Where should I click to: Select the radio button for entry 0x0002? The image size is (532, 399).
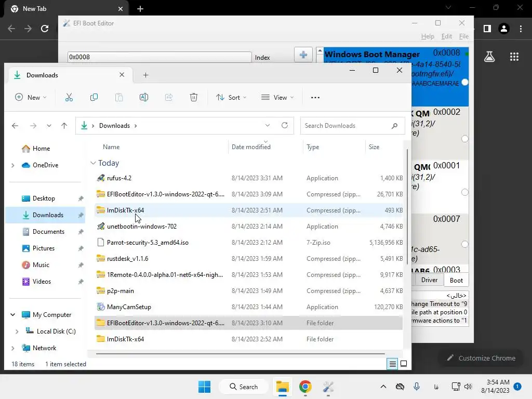[465, 138]
